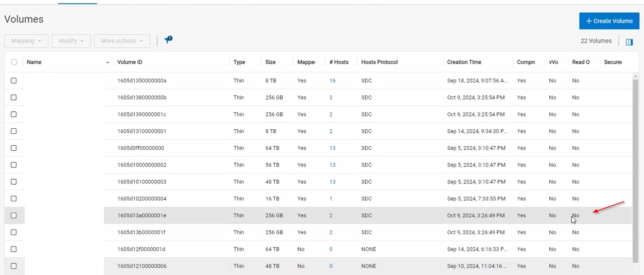Expand the Modify dropdown menu

pos(71,41)
